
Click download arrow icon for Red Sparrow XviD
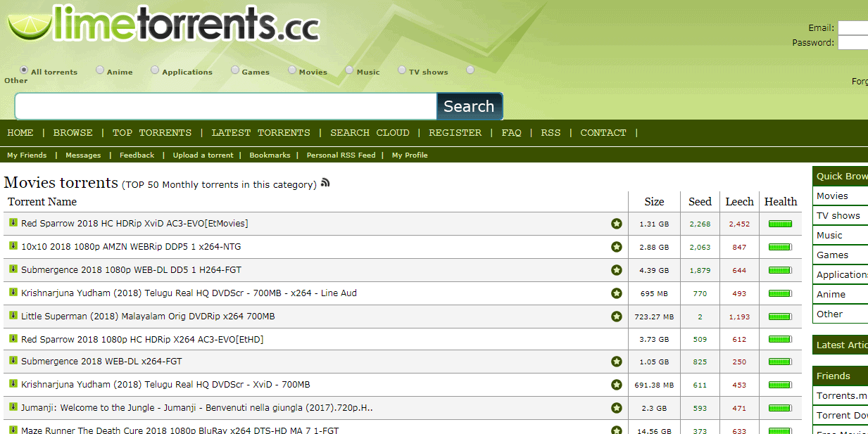pyautogui.click(x=13, y=223)
